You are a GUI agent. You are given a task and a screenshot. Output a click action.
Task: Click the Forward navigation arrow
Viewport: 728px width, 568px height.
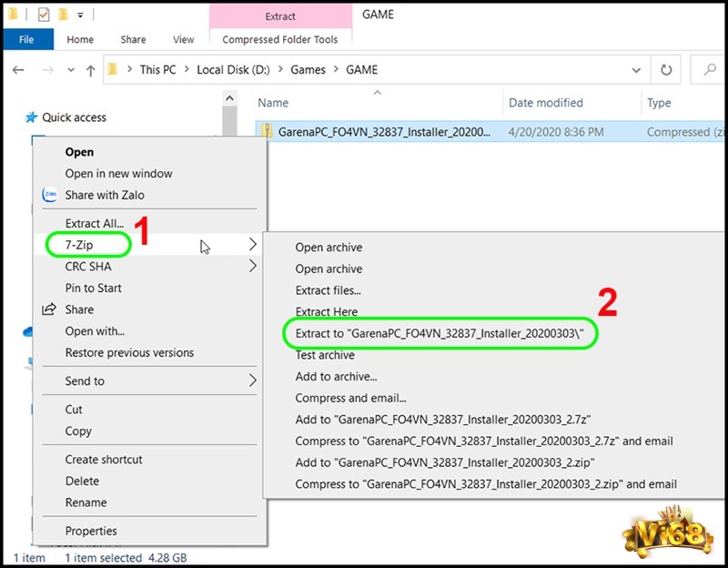point(47,70)
